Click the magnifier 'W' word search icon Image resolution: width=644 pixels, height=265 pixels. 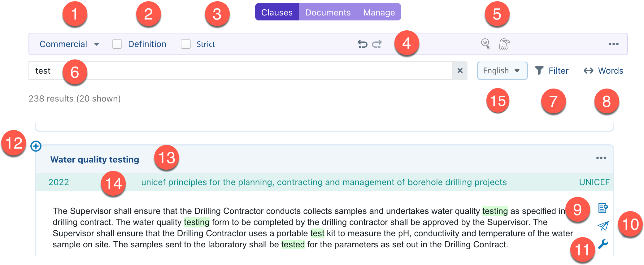485,44
